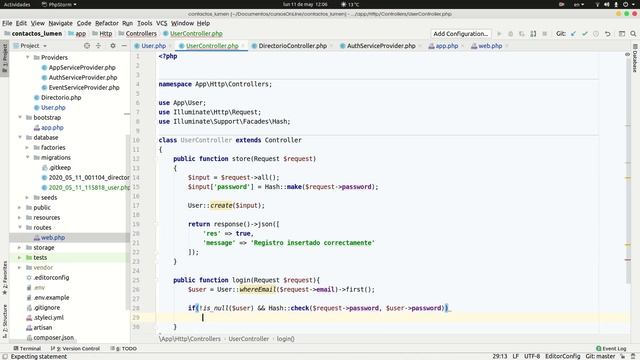Screen dimensions: 640x360
Task: Click the EditorConfig status bar entry
Action: [x=562, y=356]
